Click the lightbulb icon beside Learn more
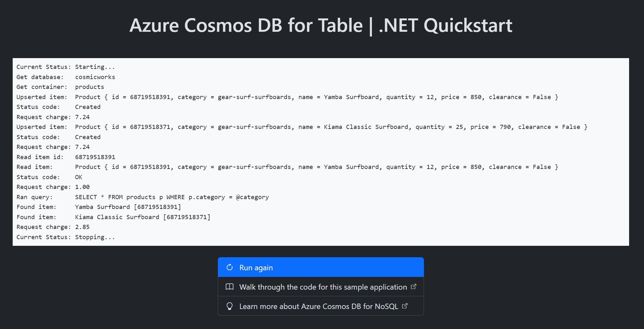This screenshot has width=644, height=329. (x=230, y=306)
